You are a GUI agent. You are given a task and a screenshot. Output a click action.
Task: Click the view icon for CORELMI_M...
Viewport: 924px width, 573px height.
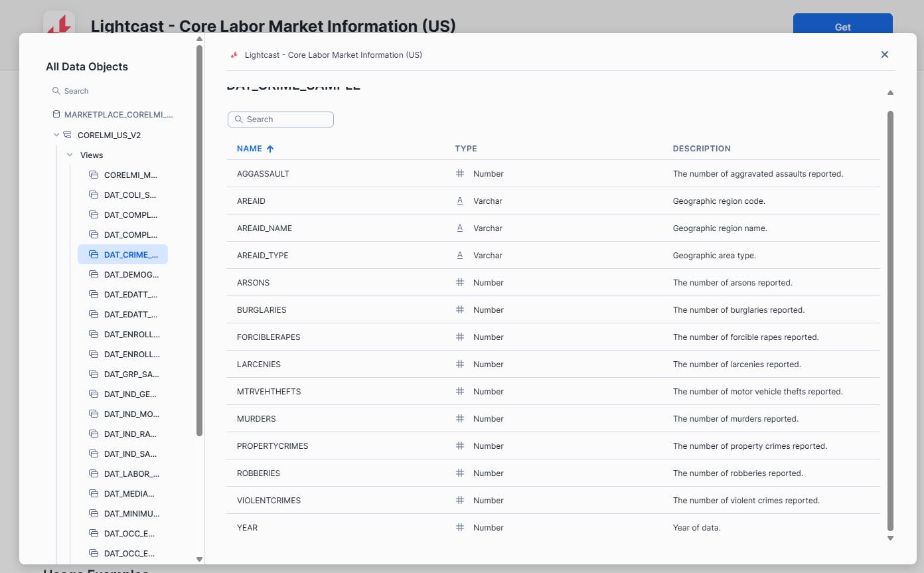(94, 175)
